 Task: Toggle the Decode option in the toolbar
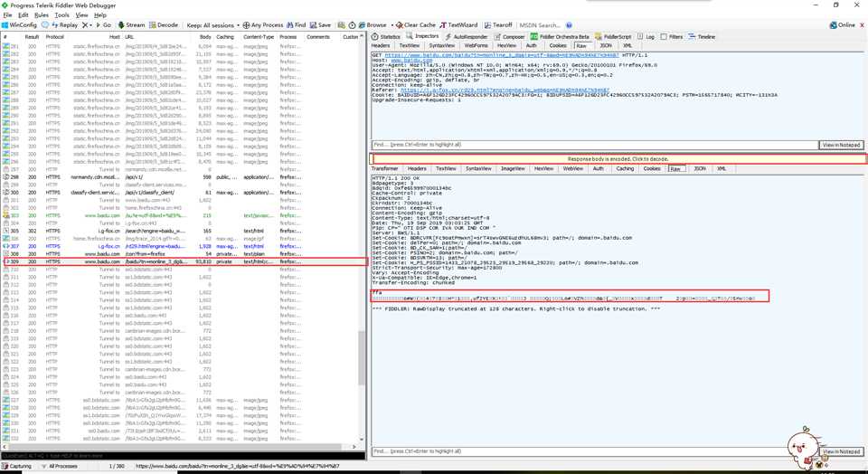[x=164, y=25]
